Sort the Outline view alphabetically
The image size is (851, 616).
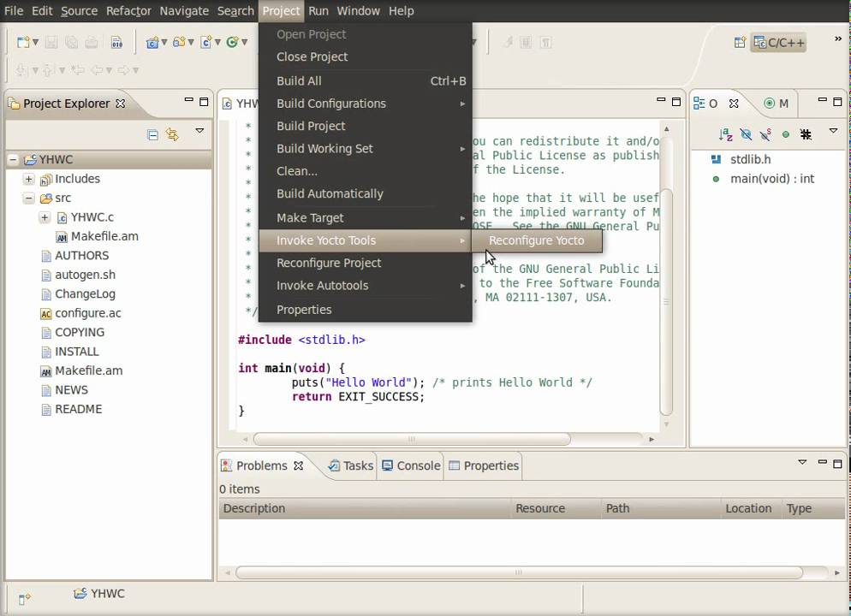coord(725,134)
